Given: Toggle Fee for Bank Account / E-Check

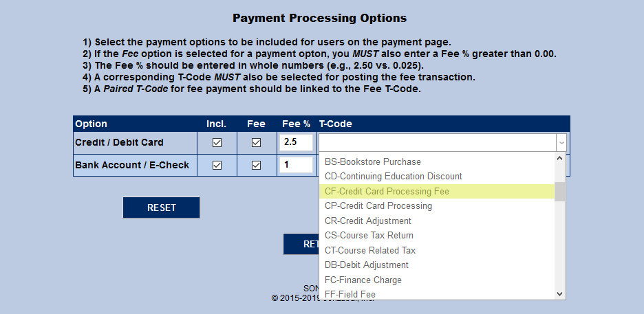Looking at the screenshot, I should coord(257,165).
